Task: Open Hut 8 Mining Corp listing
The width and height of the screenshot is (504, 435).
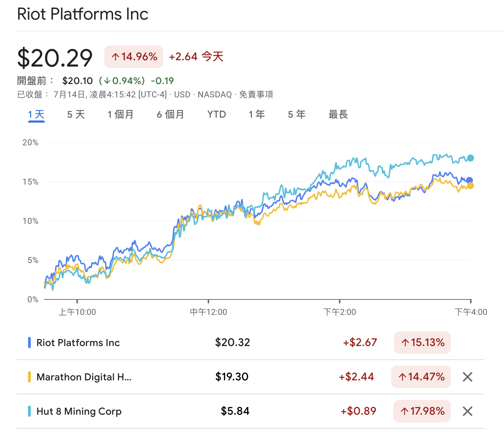Action: 79,411
